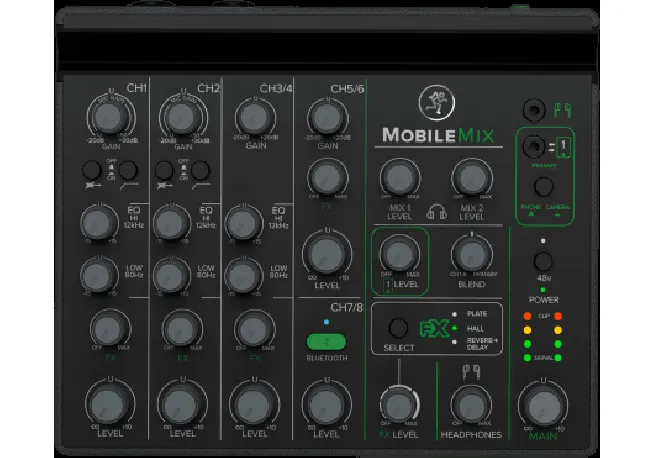The image size is (654, 458).
Task: Adjust the FX LEVEL knob
Action: point(399,405)
